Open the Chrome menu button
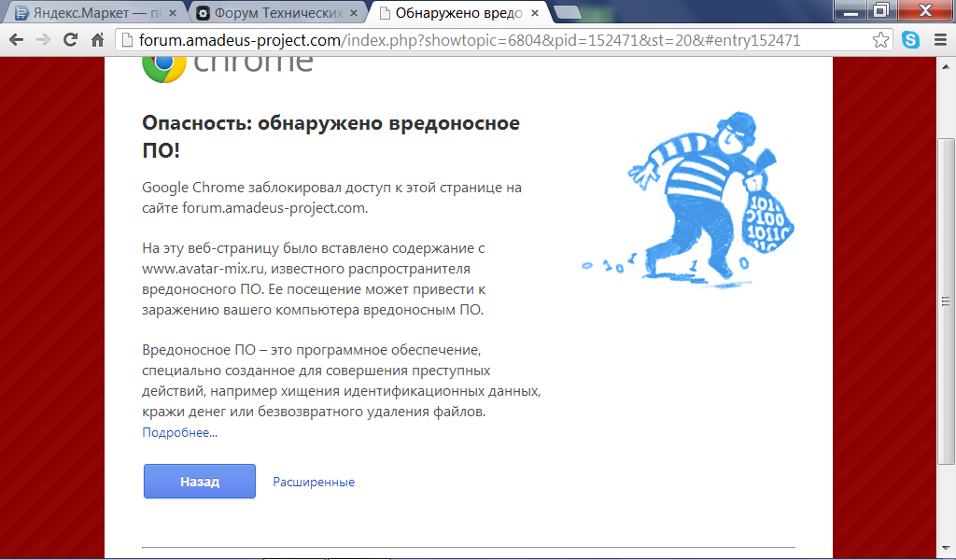Viewport: 956px width, 560px height. click(937, 40)
